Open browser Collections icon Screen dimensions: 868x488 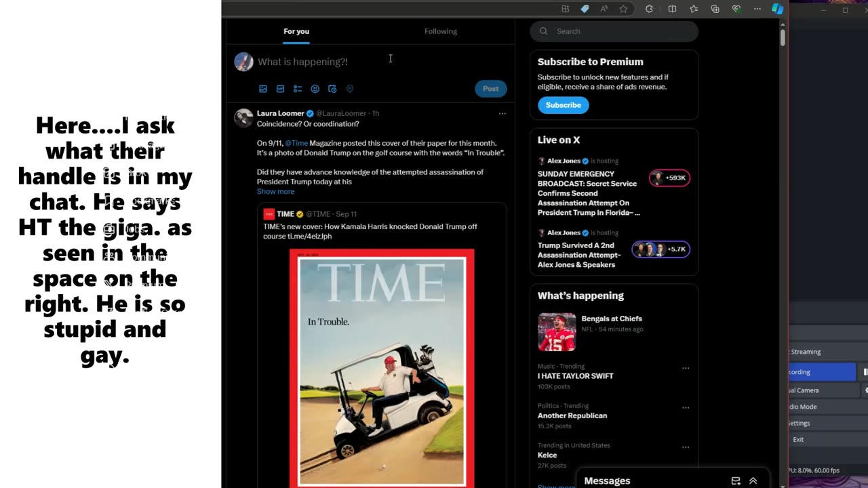click(715, 9)
